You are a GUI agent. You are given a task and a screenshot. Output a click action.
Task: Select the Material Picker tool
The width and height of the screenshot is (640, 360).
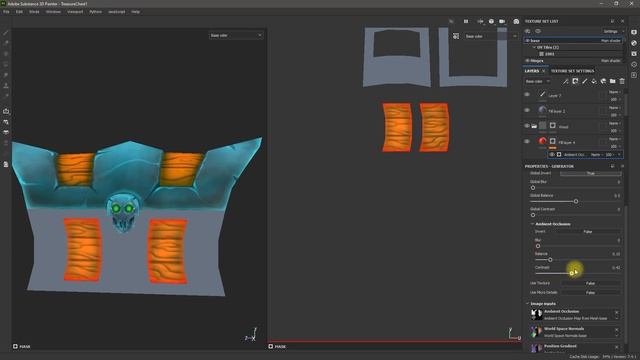[x=6, y=96]
